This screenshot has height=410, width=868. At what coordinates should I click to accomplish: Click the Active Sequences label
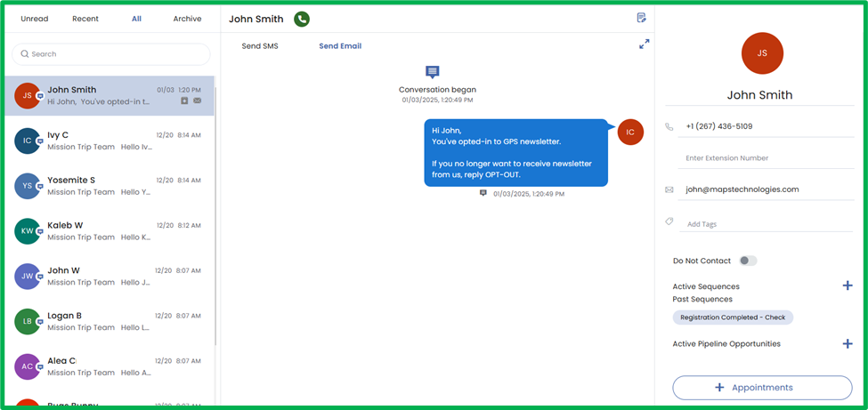(x=706, y=286)
